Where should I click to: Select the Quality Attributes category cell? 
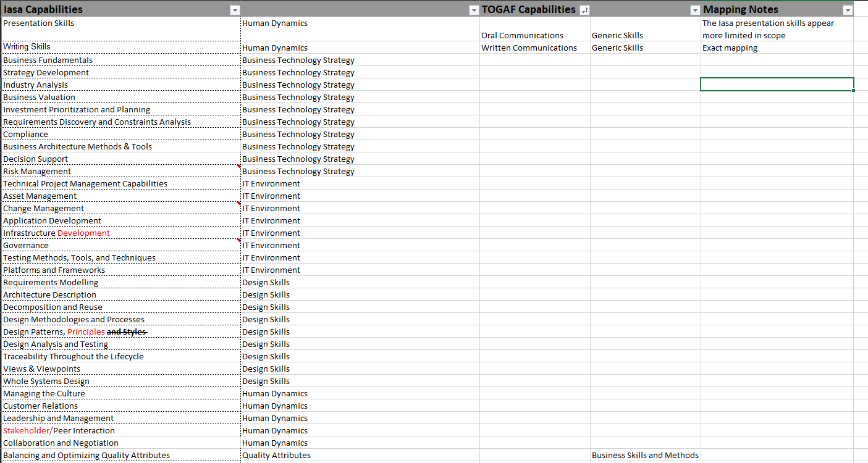click(360, 455)
